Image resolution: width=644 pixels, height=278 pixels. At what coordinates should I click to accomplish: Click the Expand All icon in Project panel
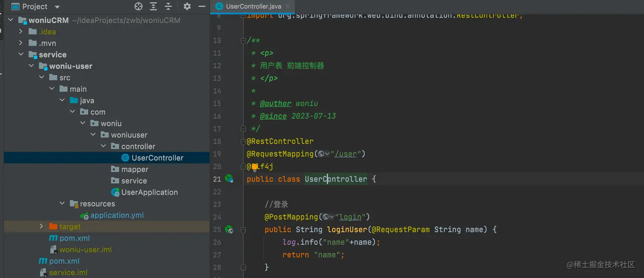pos(153,6)
